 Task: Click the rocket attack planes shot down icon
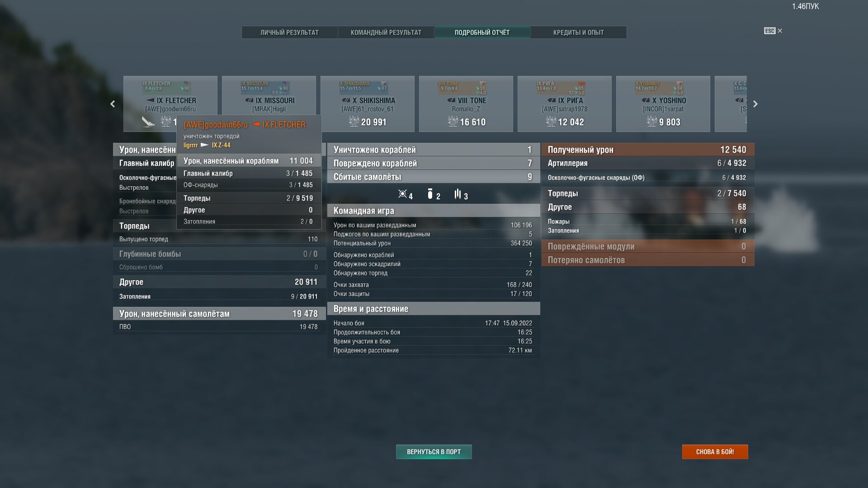tap(458, 194)
